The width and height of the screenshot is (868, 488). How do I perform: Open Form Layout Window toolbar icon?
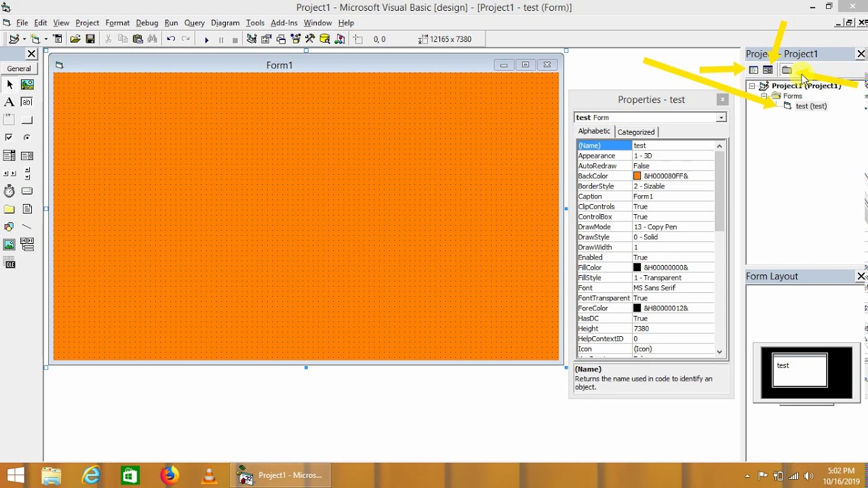coord(281,39)
